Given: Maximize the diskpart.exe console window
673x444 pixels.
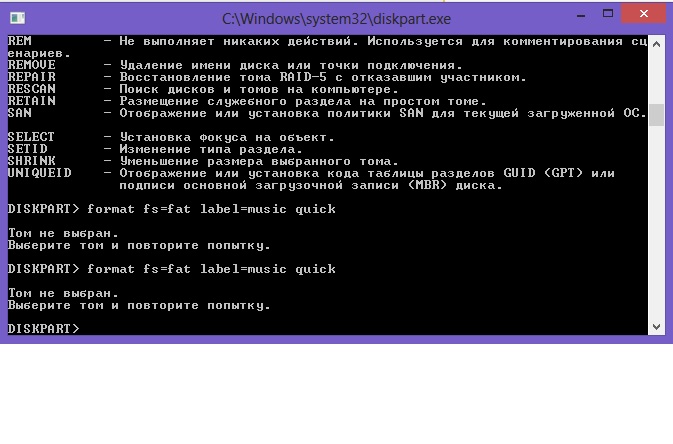Looking at the screenshot, I should click(608, 14).
